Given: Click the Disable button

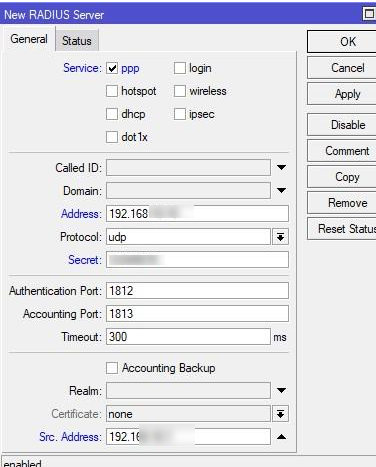Looking at the screenshot, I should (x=342, y=125).
